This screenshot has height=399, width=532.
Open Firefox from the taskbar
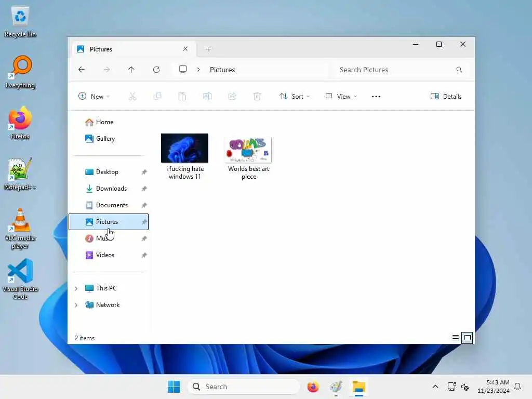pos(313,387)
